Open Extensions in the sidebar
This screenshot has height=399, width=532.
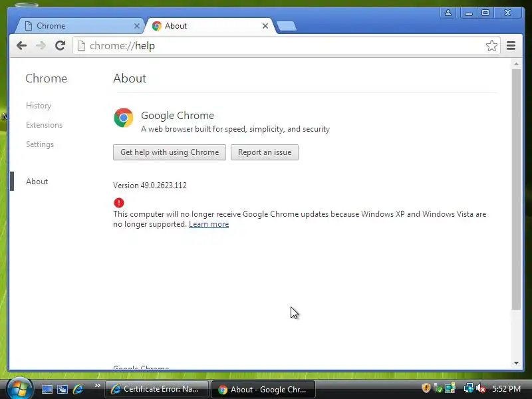coord(44,125)
